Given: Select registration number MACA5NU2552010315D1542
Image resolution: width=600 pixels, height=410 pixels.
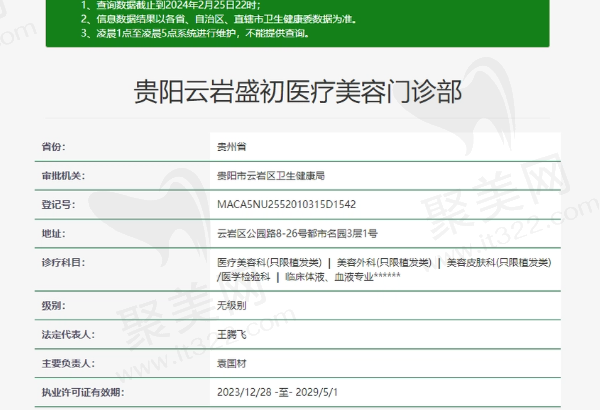Looking at the screenshot, I should click(x=287, y=204).
